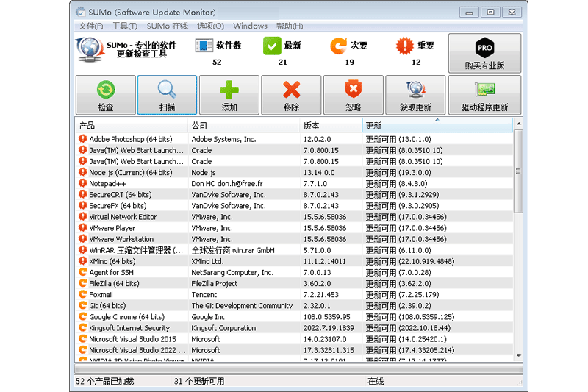The height and width of the screenshot is (392, 588).
Task: Sort by the 产品 column header
Action: tap(132, 125)
